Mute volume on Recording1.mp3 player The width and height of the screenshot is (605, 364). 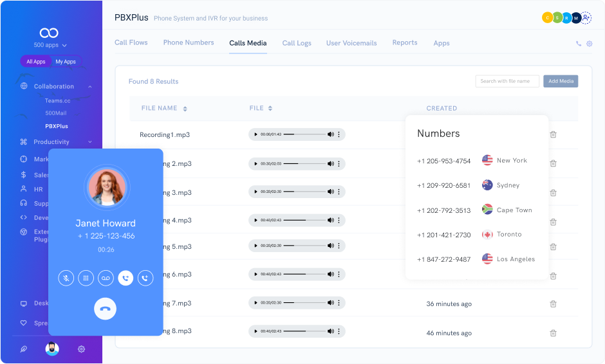coord(330,134)
